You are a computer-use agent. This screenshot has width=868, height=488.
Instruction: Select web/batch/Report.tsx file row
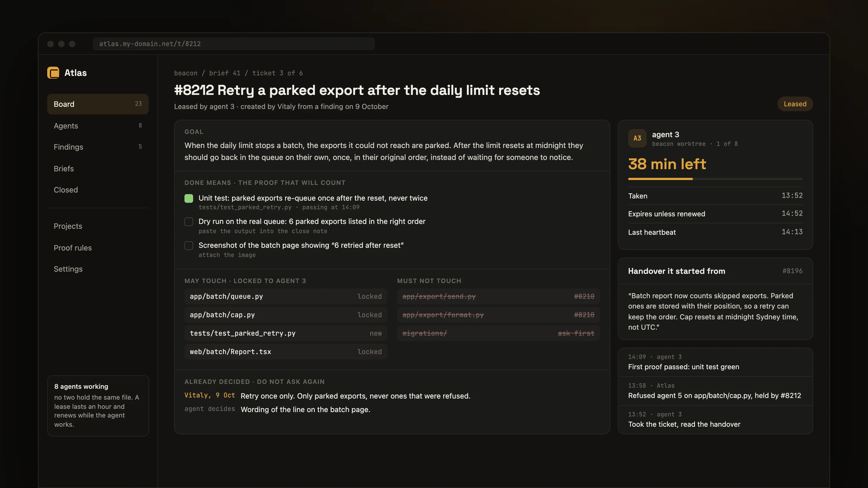point(286,352)
